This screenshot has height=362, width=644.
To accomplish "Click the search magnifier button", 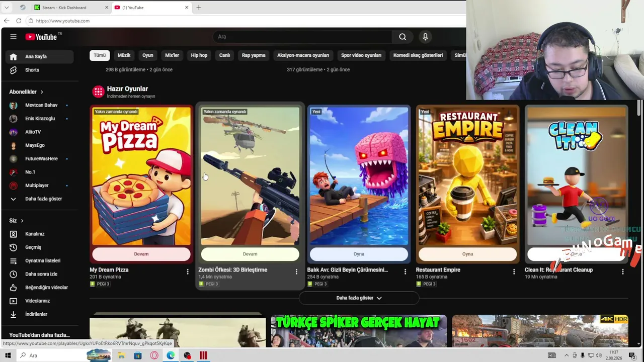I will tap(403, 37).
